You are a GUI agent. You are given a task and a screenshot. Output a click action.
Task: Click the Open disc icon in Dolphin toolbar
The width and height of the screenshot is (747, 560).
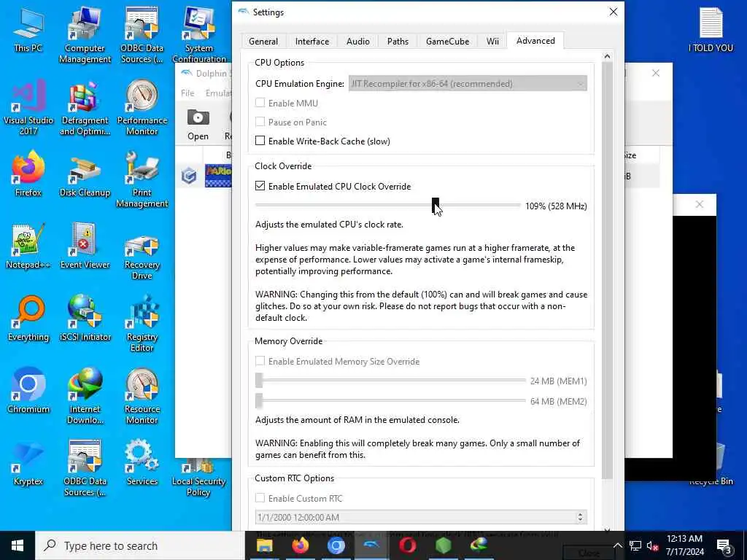click(x=198, y=125)
